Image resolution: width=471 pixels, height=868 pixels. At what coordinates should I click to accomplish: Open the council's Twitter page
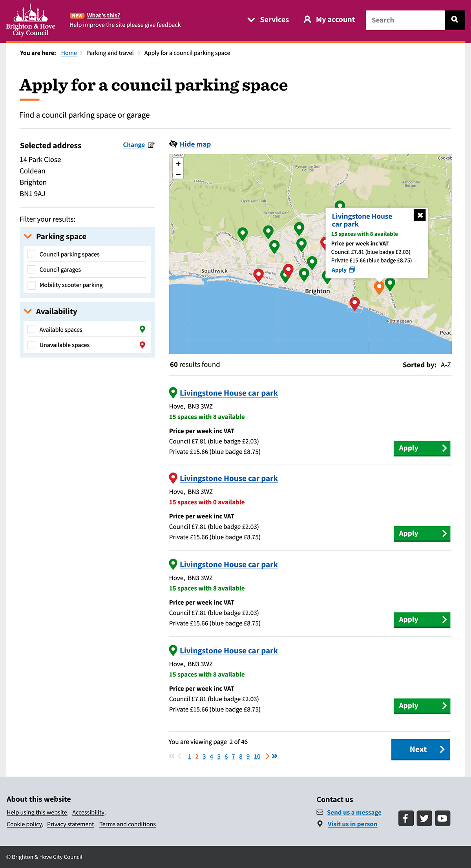coord(424,818)
